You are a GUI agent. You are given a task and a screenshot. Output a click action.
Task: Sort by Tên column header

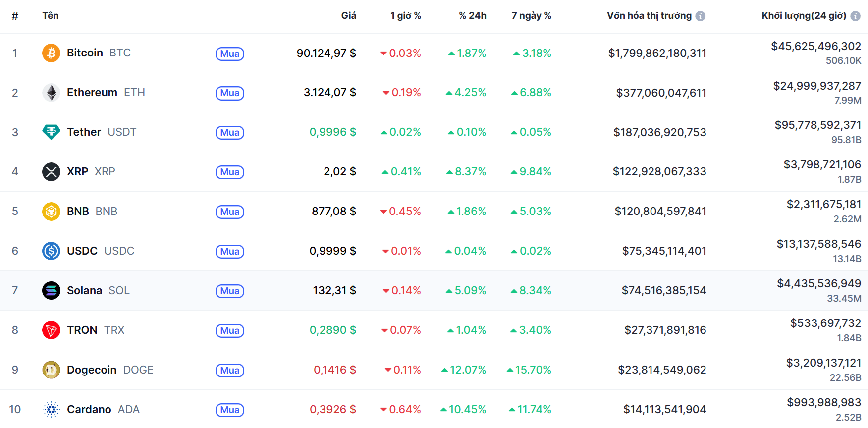[51, 15]
